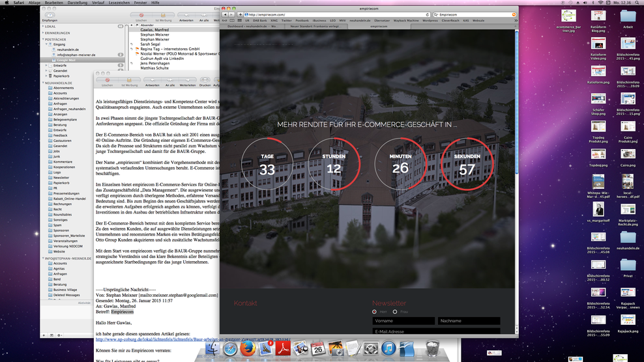Screen dimensions: 644x362
Task: Open Finder from the Dock
Action: tap(212, 348)
